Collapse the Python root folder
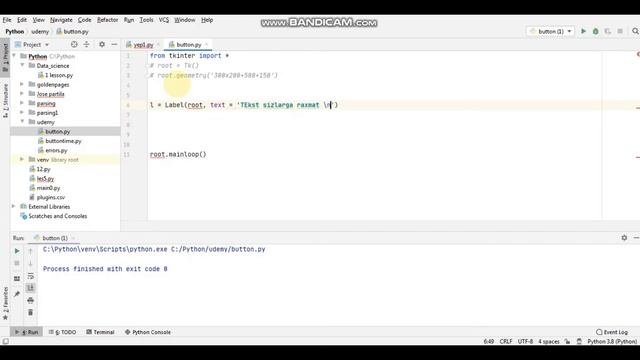The width and height of the screenshot is (640, 360). coord(14,56)
